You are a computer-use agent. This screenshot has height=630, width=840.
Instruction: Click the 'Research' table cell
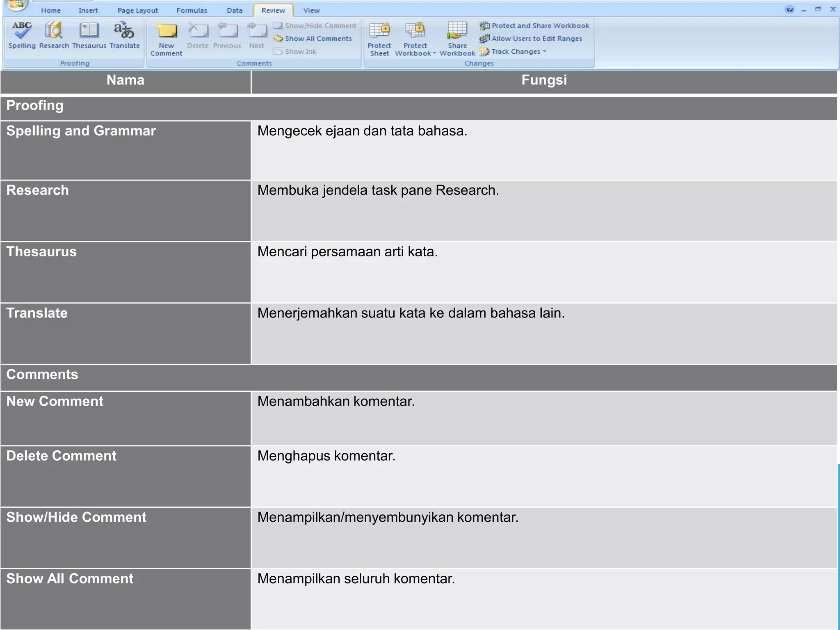[126, 211]
